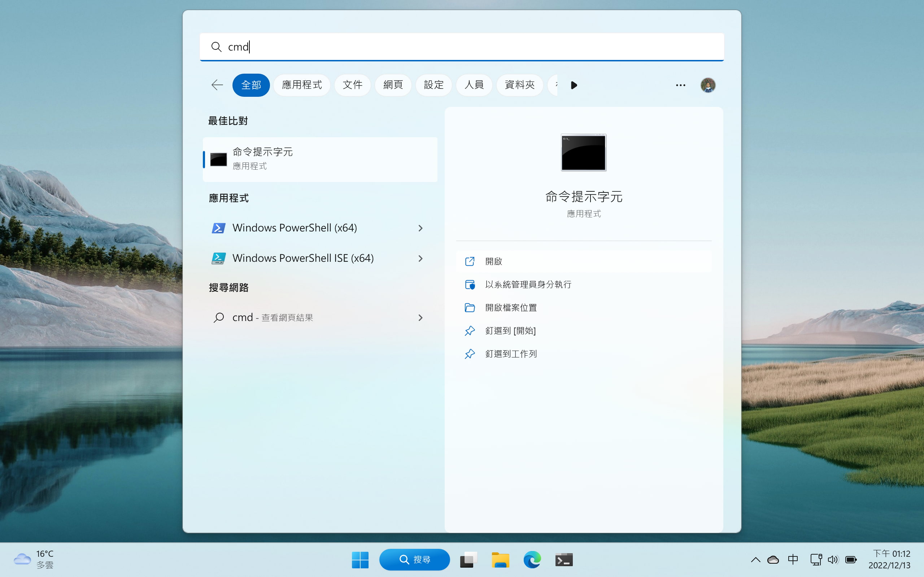Open Task View on the taskbar

tap(468, 559)
